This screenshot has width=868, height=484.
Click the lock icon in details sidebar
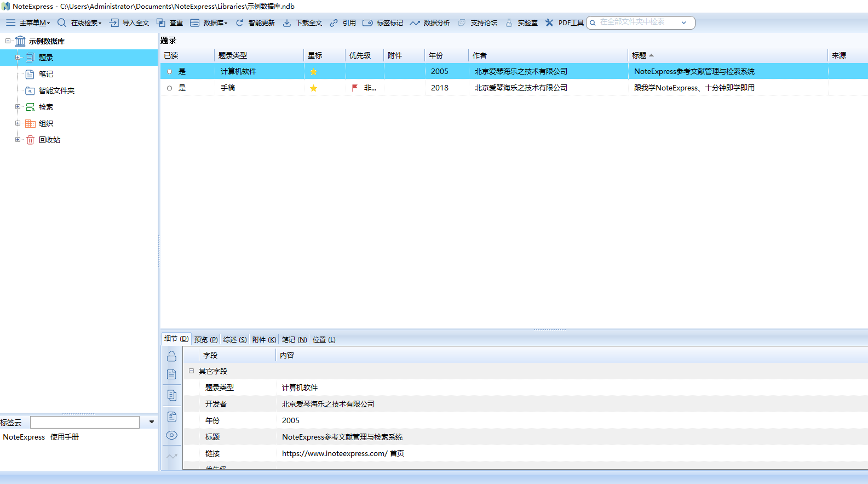[171, 356]
